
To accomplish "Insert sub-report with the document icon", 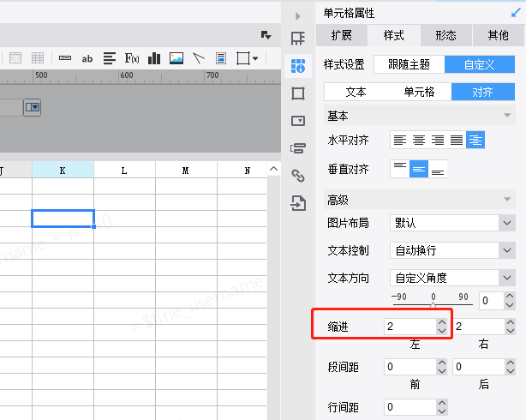I will pos(221,58).
